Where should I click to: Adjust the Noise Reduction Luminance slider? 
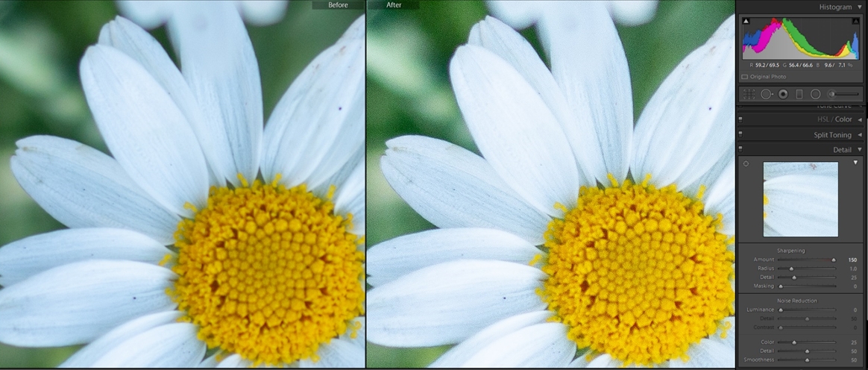click(x=807, y=310)
